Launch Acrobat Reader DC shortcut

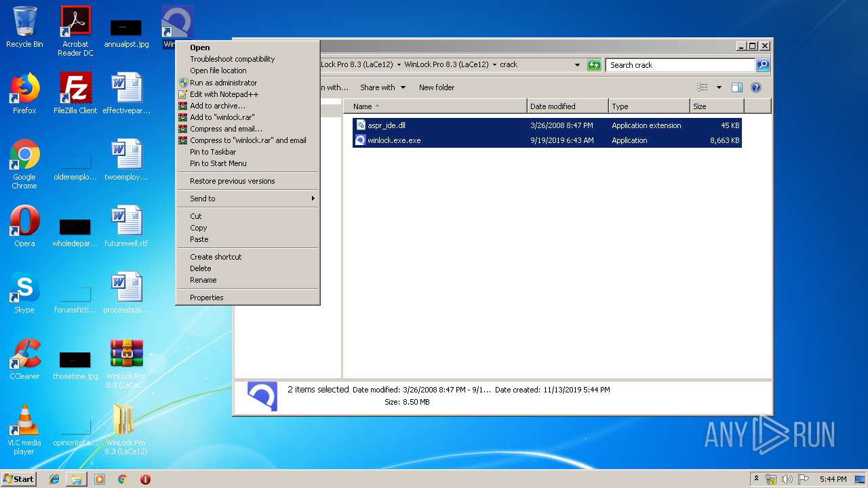(75, 30)
